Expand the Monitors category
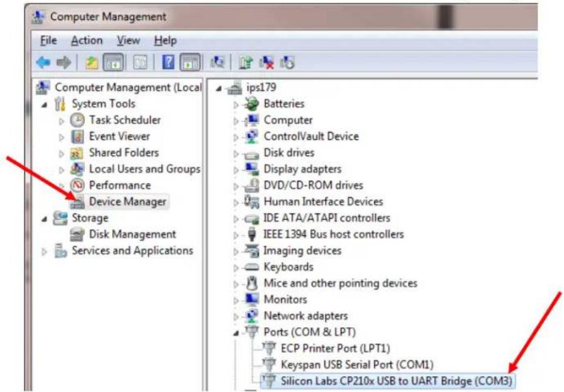Screen dimensions: 564x392 (236, 301)
